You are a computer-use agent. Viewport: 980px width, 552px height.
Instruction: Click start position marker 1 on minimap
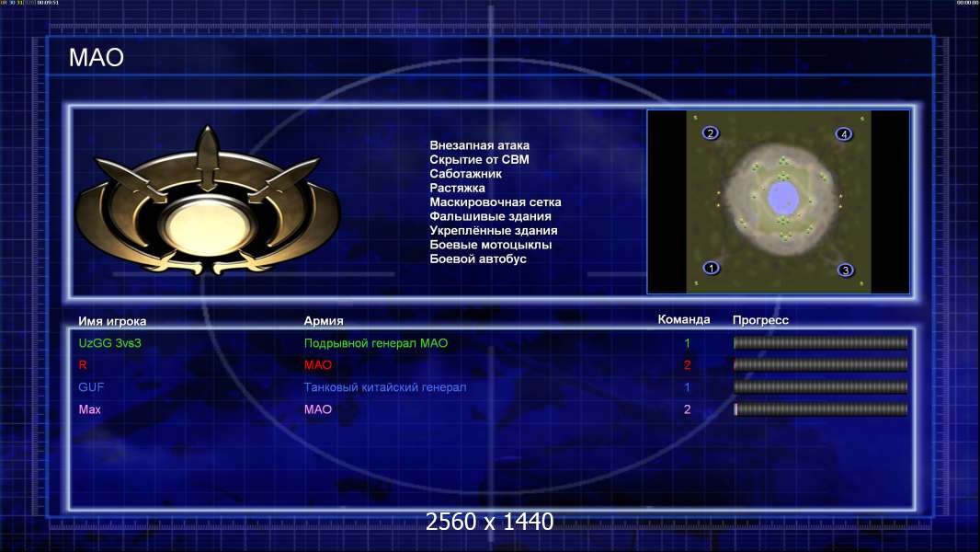(712, 269)
